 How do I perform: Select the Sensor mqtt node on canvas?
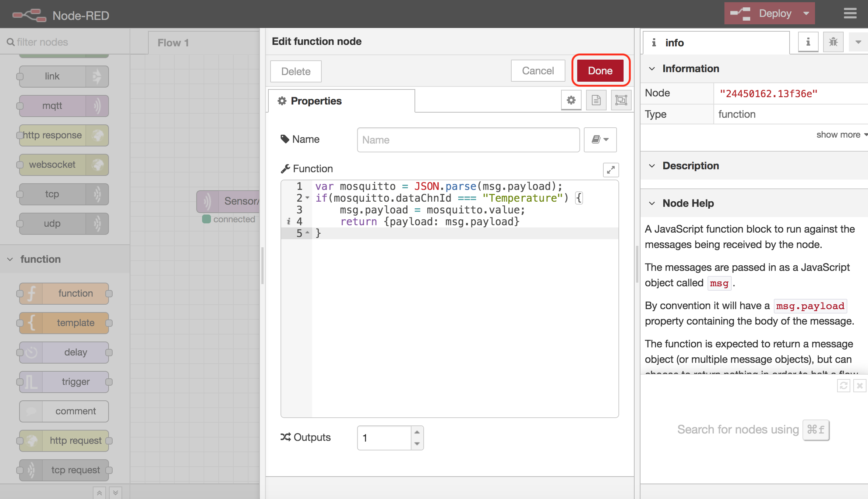(x=228, y=201)
